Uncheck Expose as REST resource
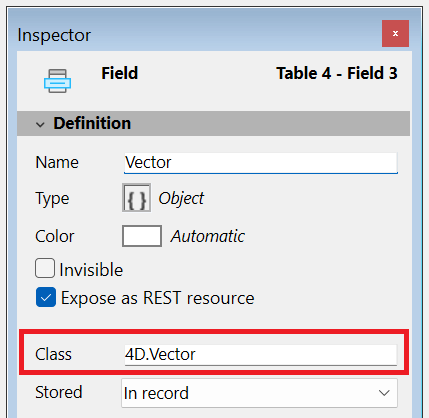Viewport: 429px width, 418px height. pyautogui.click(x=46, y=297)
